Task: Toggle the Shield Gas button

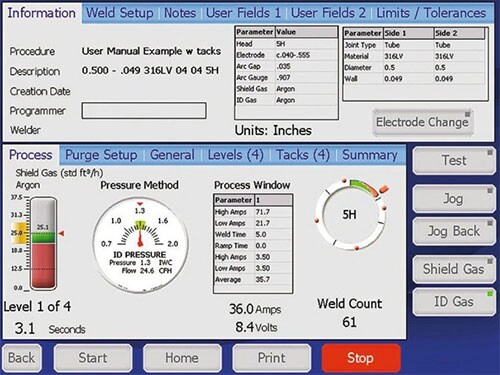Action: pos(454,269)
